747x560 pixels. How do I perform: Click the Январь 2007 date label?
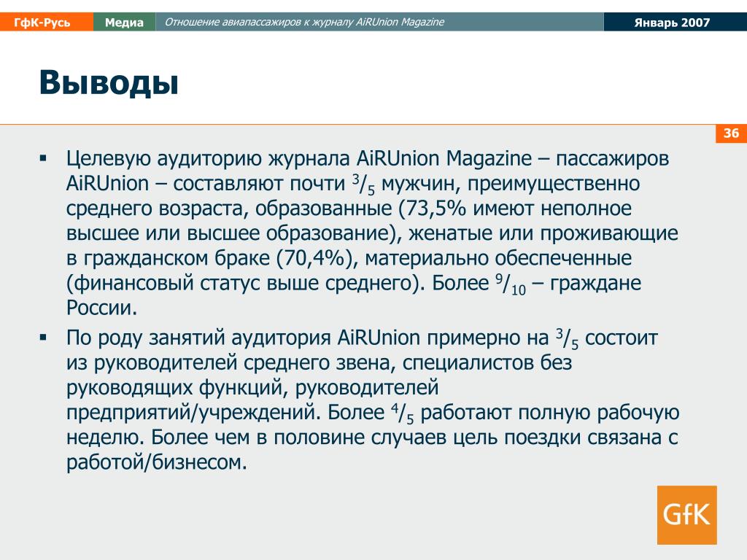click(672, 23)
